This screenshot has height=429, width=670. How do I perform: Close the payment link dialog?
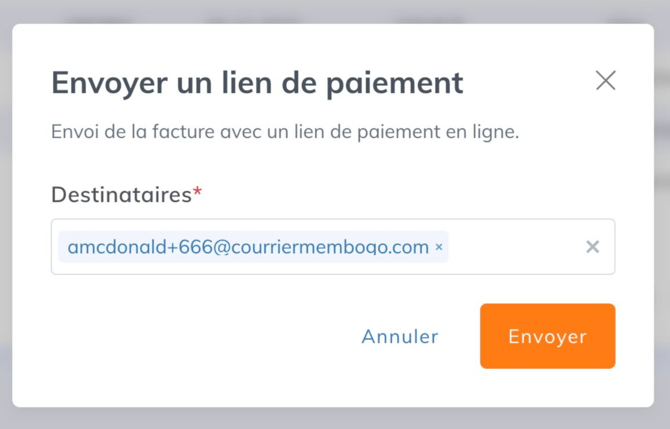pyautogui.click(x=605, y=81)
